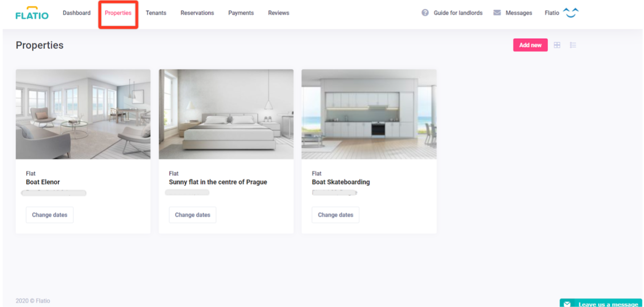View the Reviews page

(279, 13)
